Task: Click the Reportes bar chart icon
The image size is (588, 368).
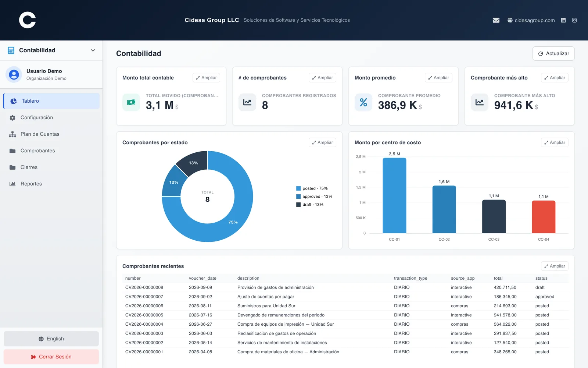Action: pyautogui.click(x=12, y=184)
